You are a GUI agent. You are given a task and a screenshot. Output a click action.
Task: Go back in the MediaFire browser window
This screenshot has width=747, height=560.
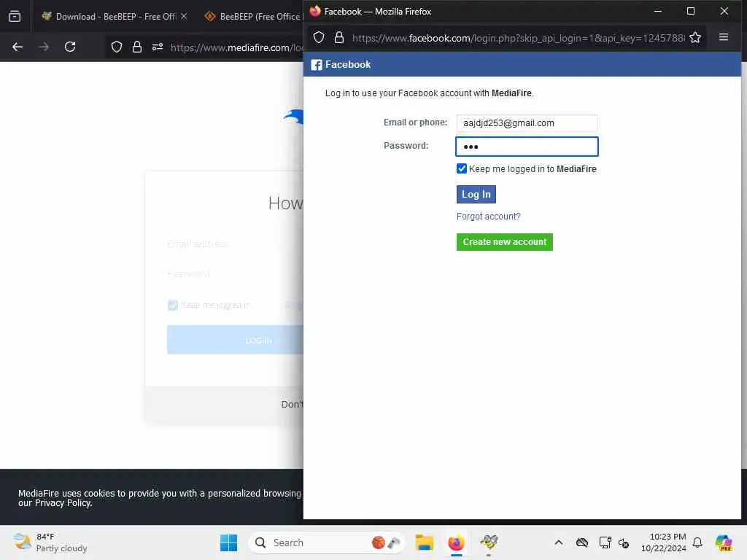18,47
